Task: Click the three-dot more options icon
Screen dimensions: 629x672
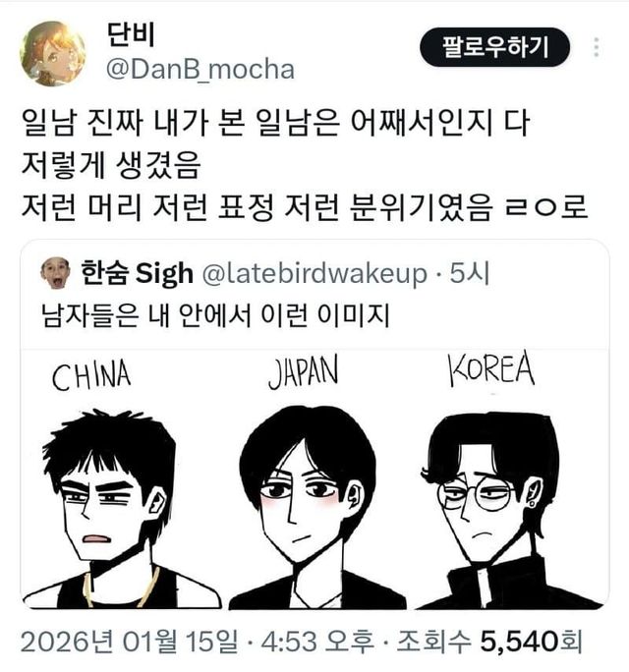Action: click(597, 47)
